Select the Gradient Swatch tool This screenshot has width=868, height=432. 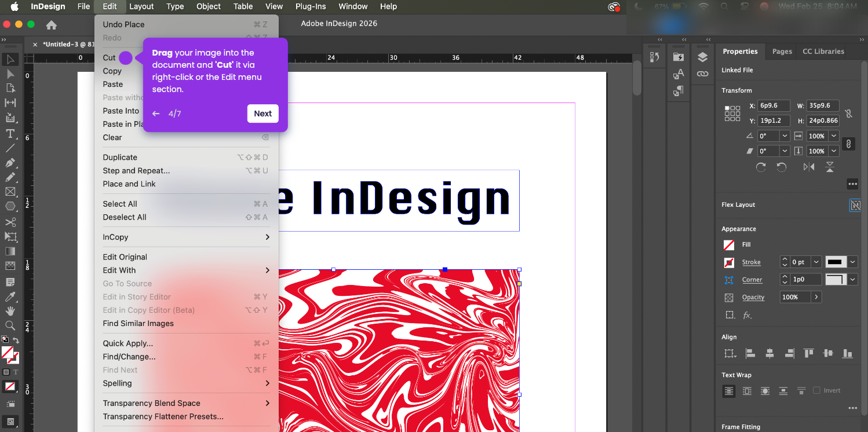point(10,251)
